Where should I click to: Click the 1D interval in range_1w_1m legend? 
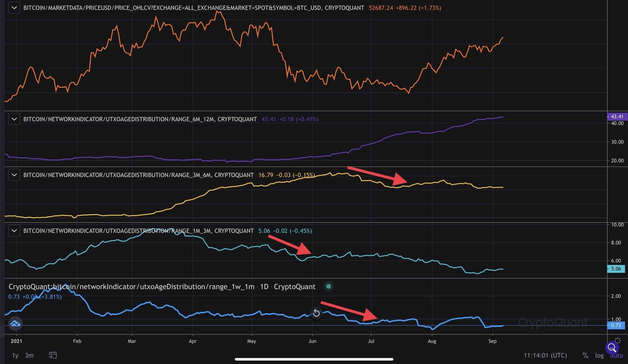(264, 287)
